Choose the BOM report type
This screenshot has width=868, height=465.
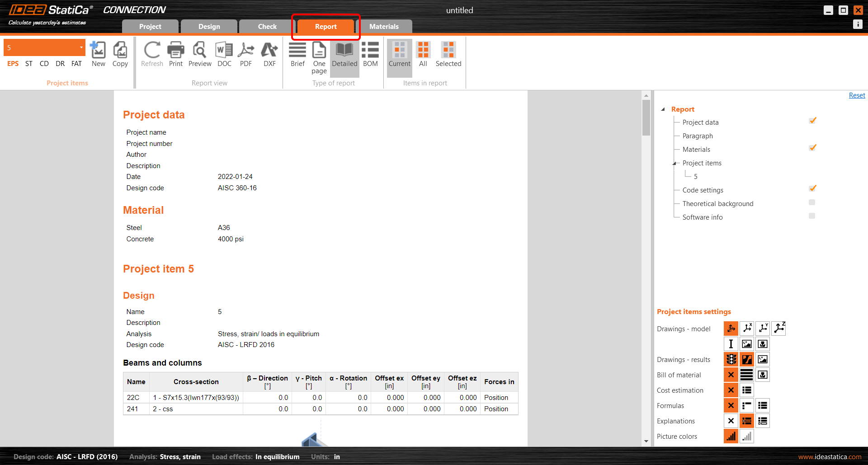click(x=370, y=54)
